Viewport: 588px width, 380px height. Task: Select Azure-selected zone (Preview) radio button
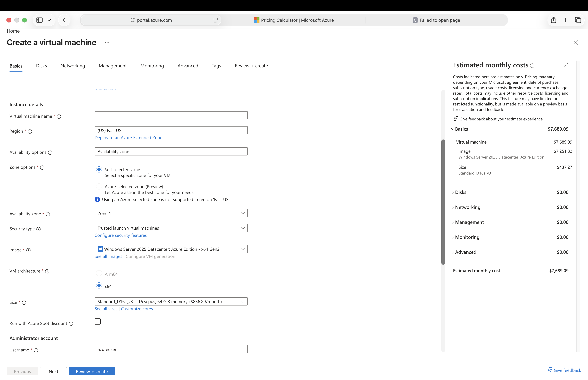pos(99,187)
